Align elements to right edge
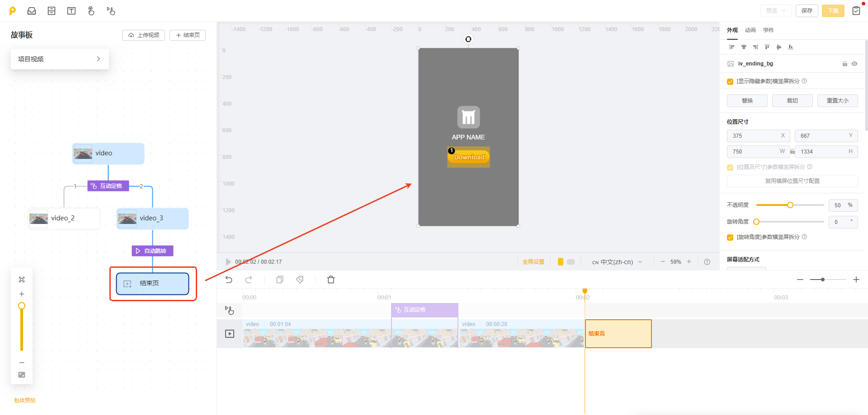The width and height of the screenshot is (868, 415). click(755, 47)
